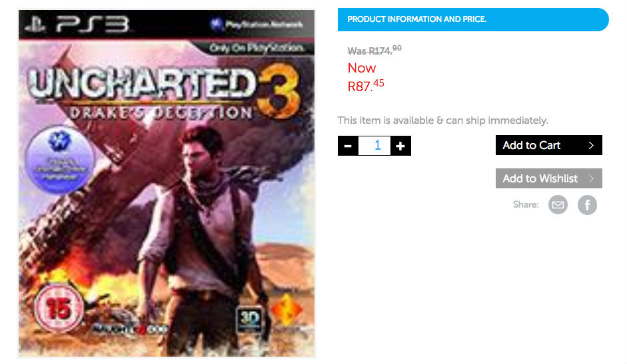Click the availability shipping message
The image size is (627, 364).
pyautogui.click(x=442, y=120)
